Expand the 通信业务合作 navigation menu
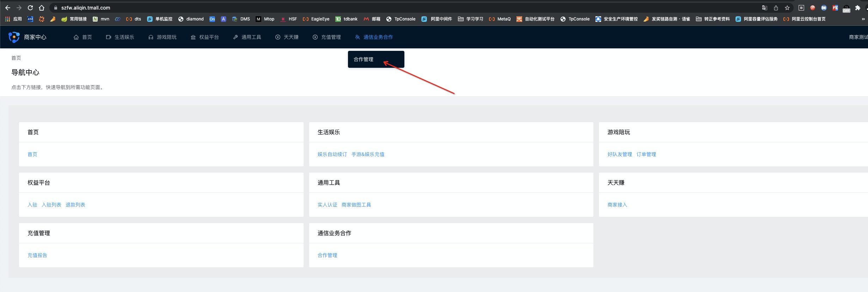The width and height of the screenshot is (868, 292). tap(374, 37)
